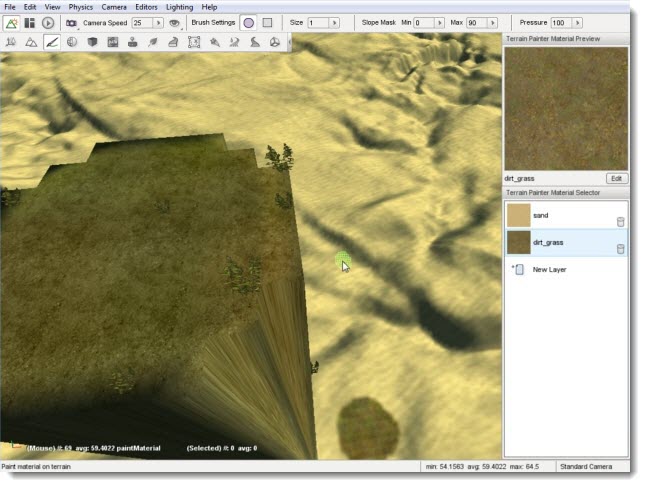Click the Slope Mask Max input field
The height and width of the screenshot is (487, 645).
point(476,22)
